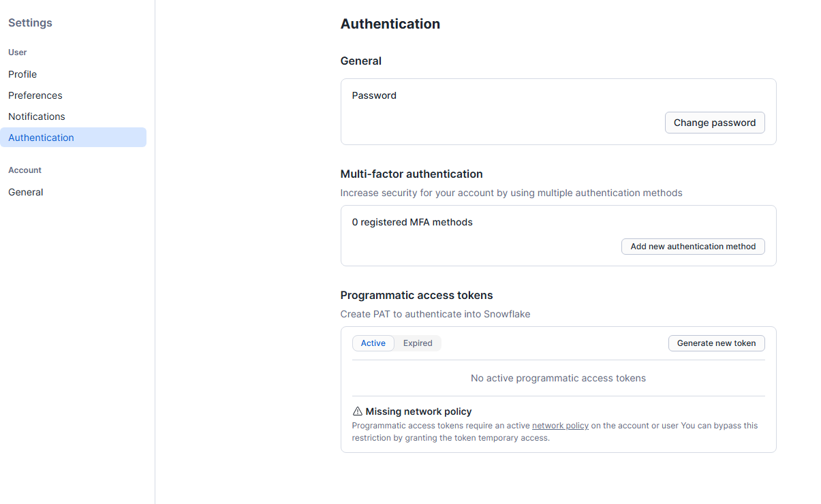Viewport: 821px width, 504px height.
Task: Switch to the Expired tokens tab
Action: [418, 343]
